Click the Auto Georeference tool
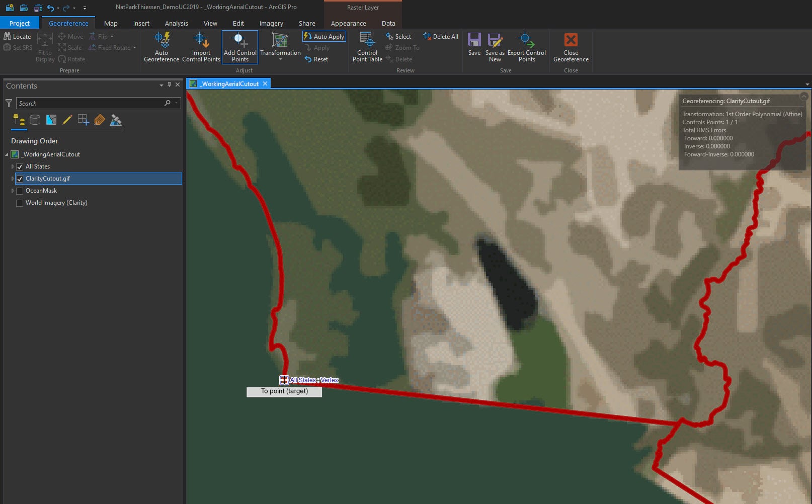This screenshot has height=504, width=812. (161, 47)
